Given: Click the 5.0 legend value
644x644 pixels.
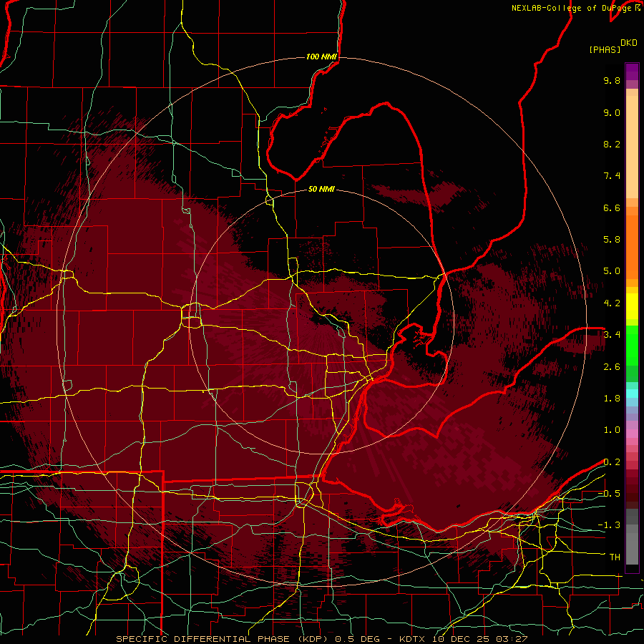Looking at the screenshot, I should [612, 271].
